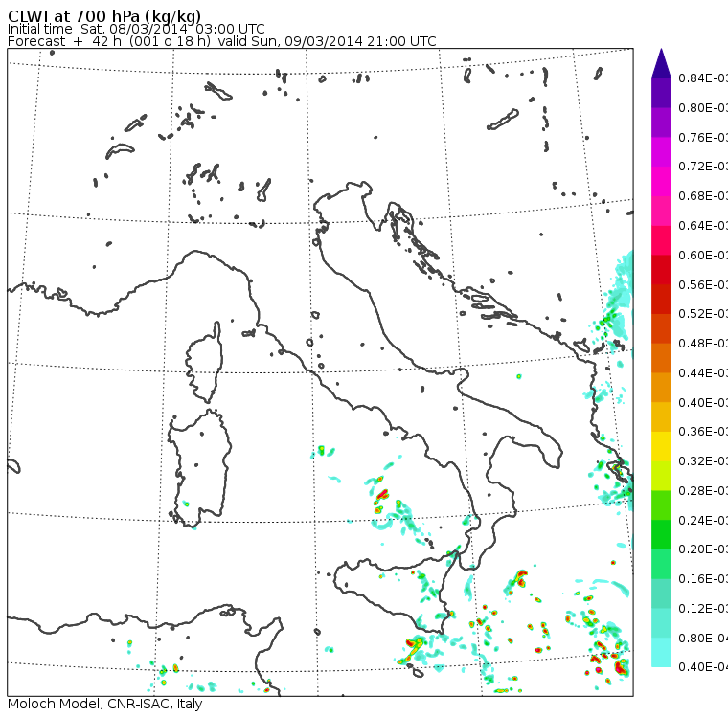This screenshot has width=728, height=717.
Task: Click the 0.20E-03 colorbar label
Action: point(703,549)
